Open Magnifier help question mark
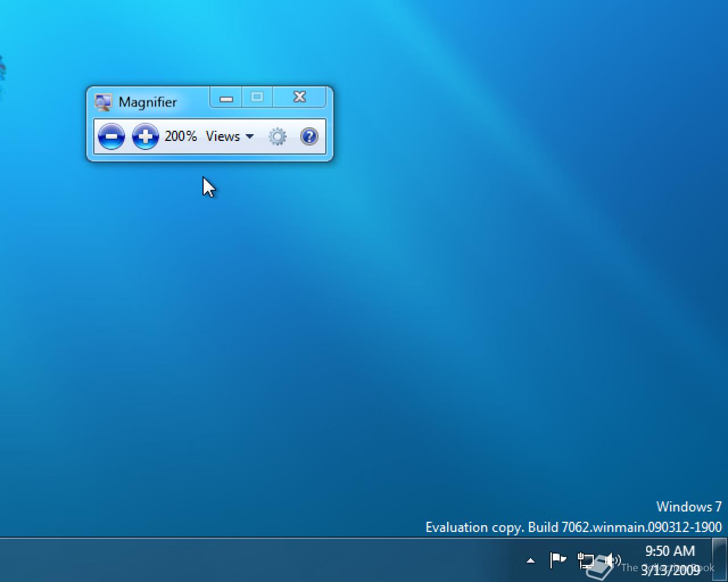This screenshot has width=728, height=582. tap(309, 136)
